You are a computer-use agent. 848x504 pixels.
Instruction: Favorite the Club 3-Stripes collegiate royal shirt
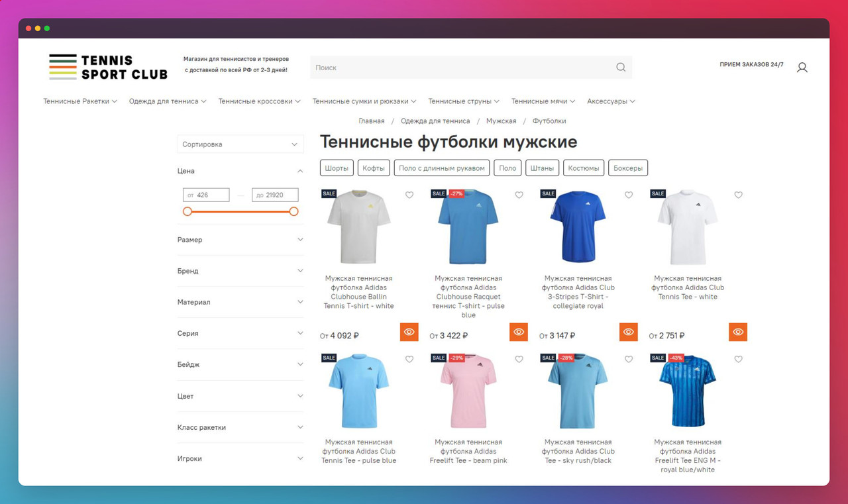click(x=629, y=195)
